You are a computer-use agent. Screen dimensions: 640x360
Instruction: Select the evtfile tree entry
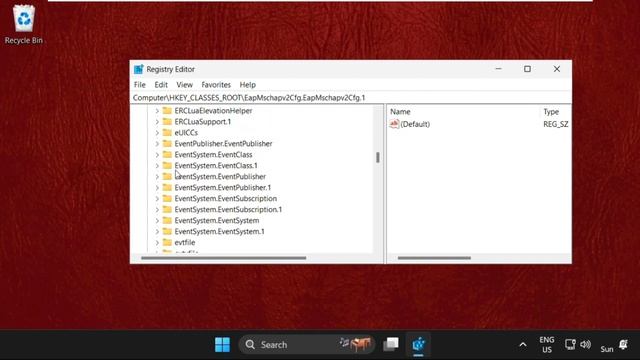point(184,242)
